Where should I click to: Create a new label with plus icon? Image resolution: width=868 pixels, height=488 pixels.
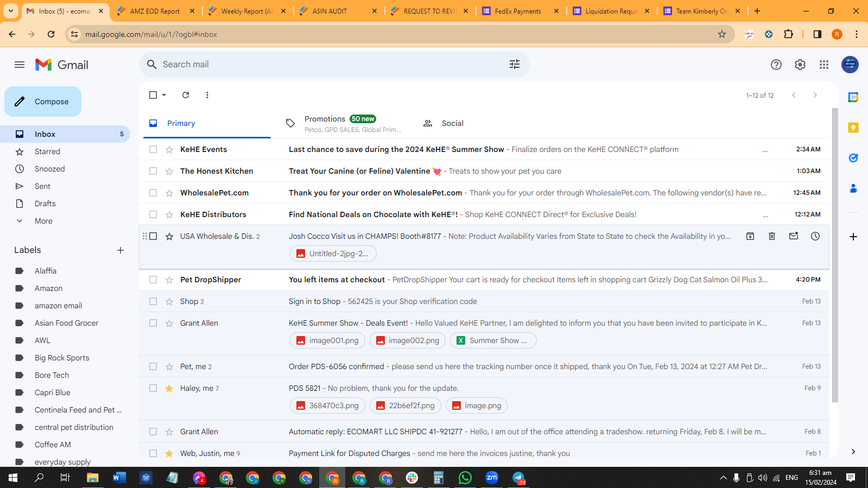pyautogui.click(x=121, y=250)
